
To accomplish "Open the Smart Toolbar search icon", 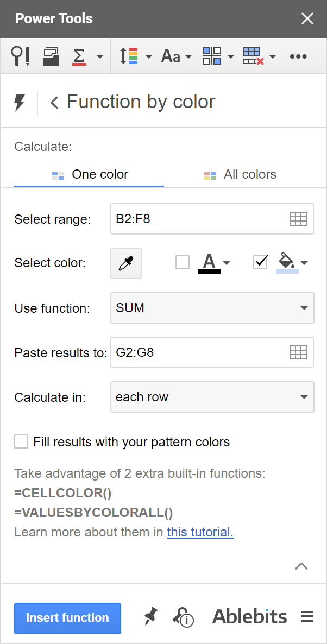I will click(x=21, y=56).
